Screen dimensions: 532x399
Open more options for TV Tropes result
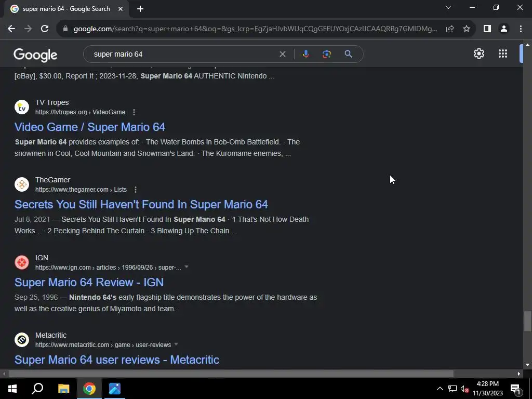coord(134,112)
